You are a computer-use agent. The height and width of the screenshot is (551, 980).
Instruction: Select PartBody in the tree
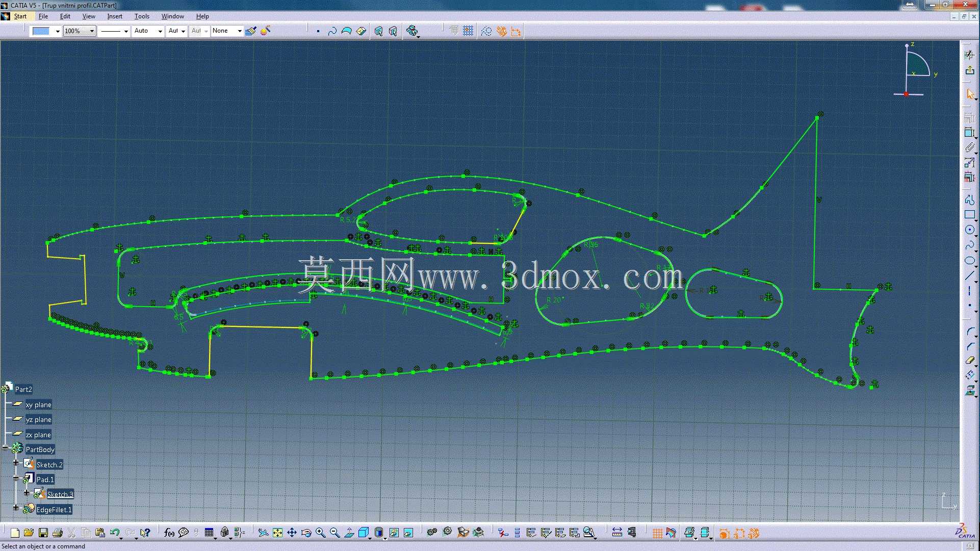coord(40,449)
